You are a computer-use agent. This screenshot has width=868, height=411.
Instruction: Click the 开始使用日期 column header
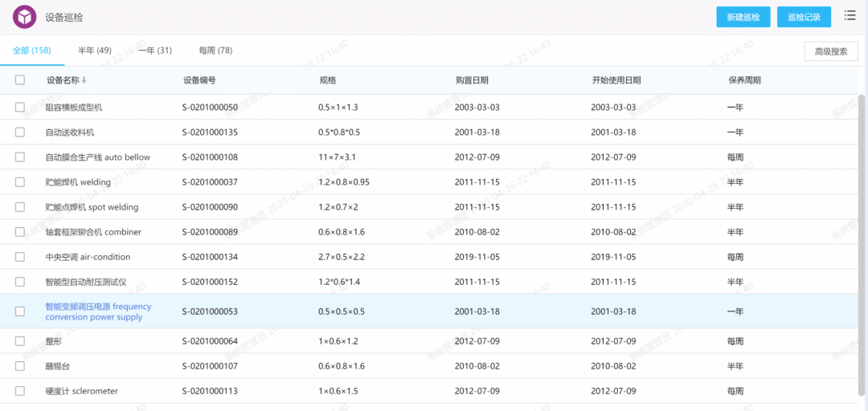[x=616, y=80]
